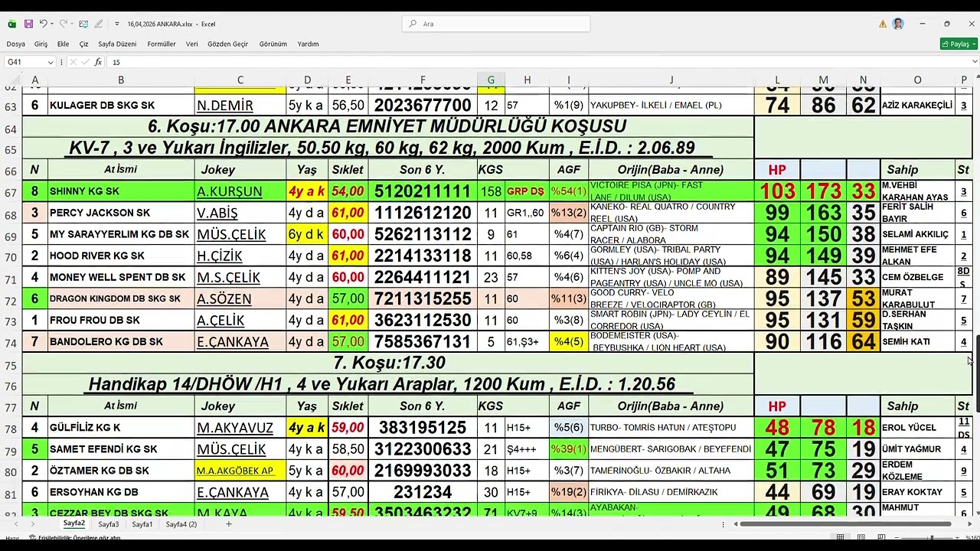Click the user account avatar

click(x=898, y=24)
